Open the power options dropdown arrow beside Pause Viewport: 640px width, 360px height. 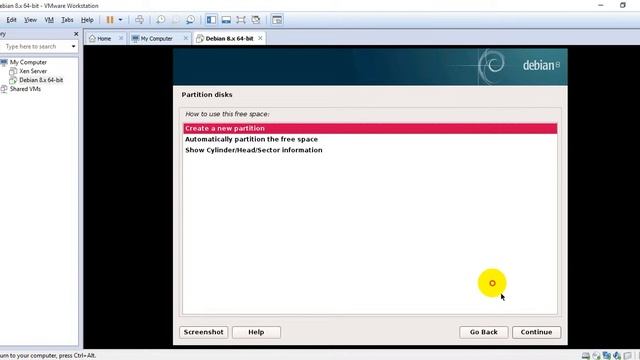pos(120,20)
